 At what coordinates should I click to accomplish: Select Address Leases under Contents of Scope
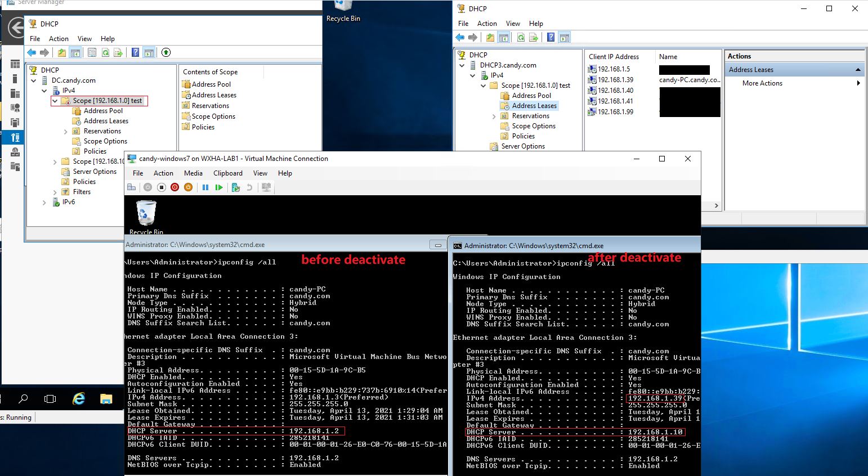pos(213,95)
